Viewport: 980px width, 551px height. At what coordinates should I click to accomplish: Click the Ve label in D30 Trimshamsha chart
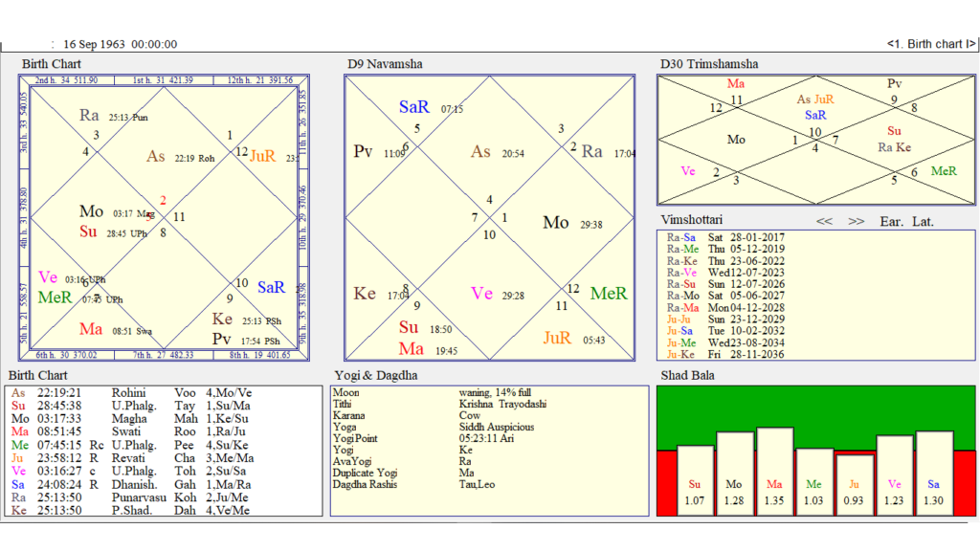click(687, 171)
